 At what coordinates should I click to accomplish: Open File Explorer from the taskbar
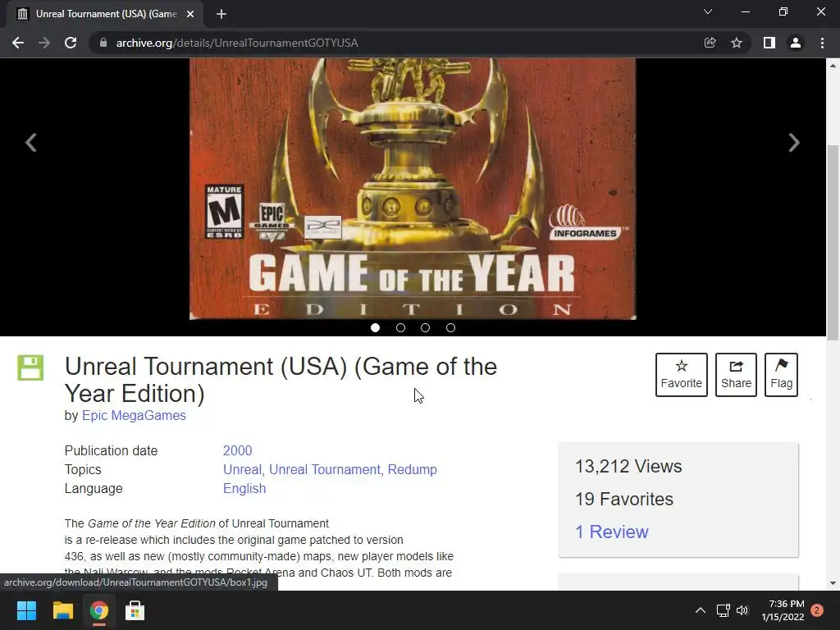click(62, 610)
